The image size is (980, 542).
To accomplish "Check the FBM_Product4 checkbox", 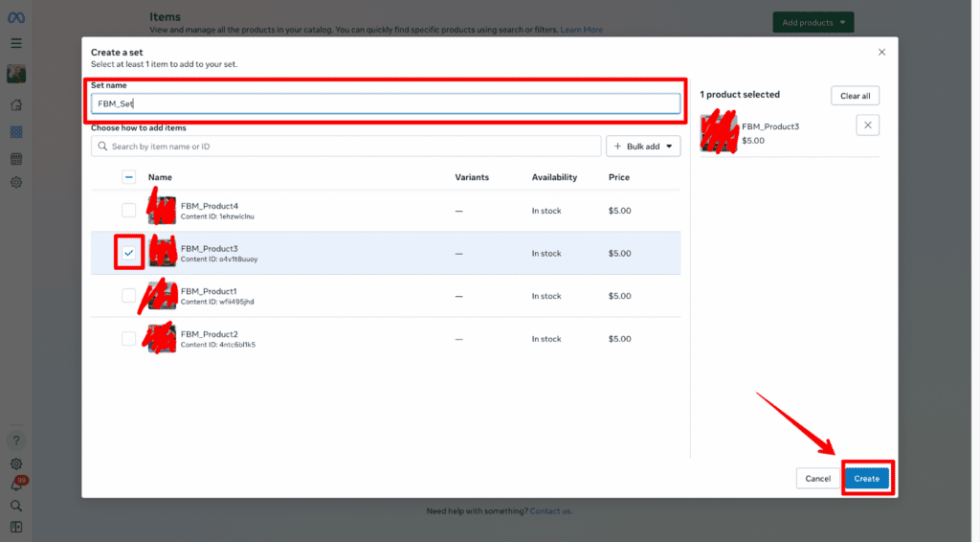I will pyautogui.click(x=129, y=211).
